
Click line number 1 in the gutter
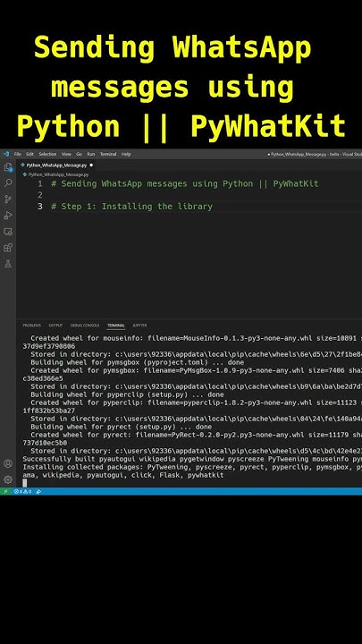(40, 183)
